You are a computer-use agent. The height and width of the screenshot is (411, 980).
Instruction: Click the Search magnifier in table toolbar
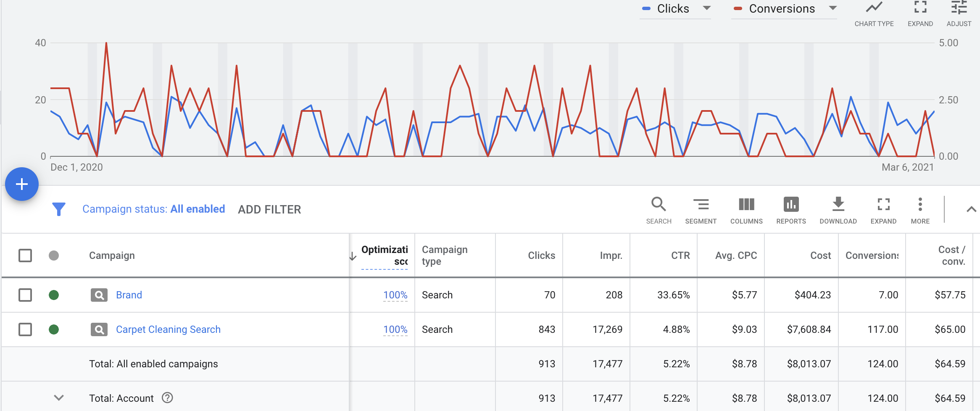659,205
